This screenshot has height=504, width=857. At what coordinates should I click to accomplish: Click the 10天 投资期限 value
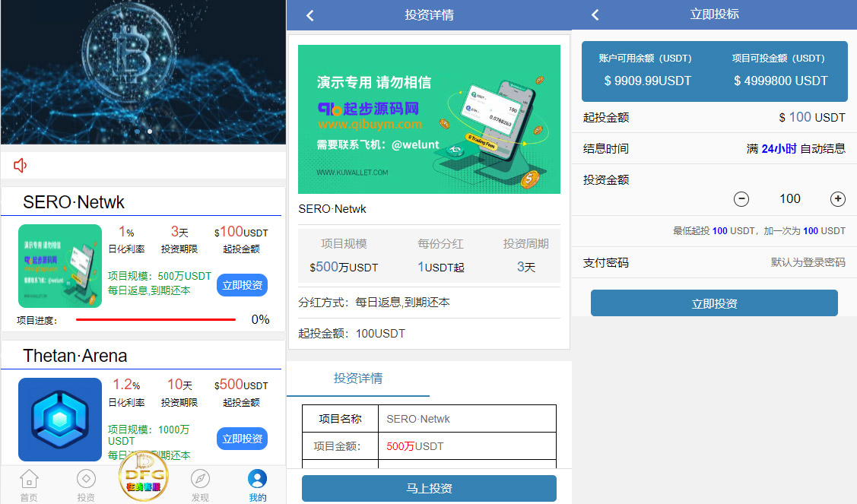tap(179, 385)
